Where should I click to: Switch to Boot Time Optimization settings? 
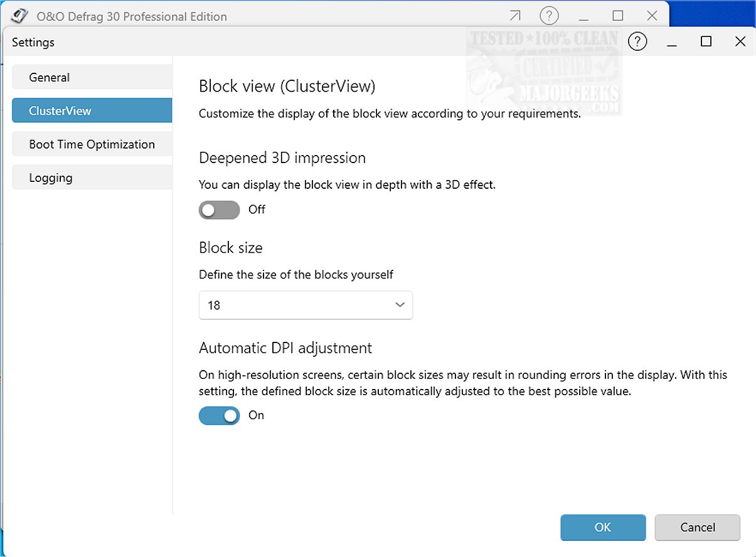click(92, 144)
